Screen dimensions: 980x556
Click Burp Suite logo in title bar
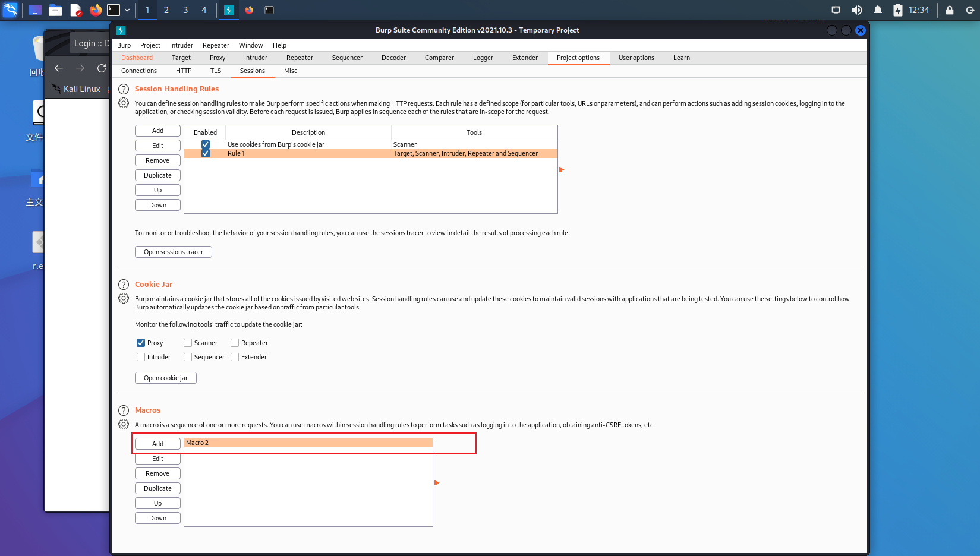121,30
